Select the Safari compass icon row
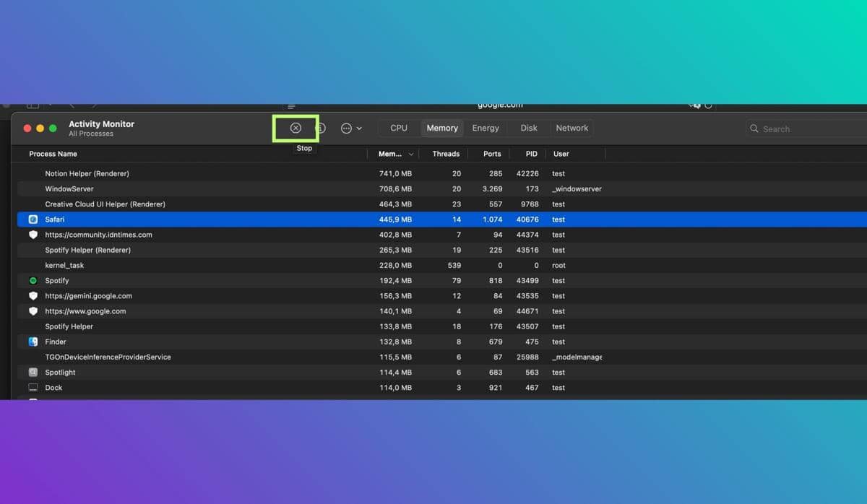 (x=33, y=220)
